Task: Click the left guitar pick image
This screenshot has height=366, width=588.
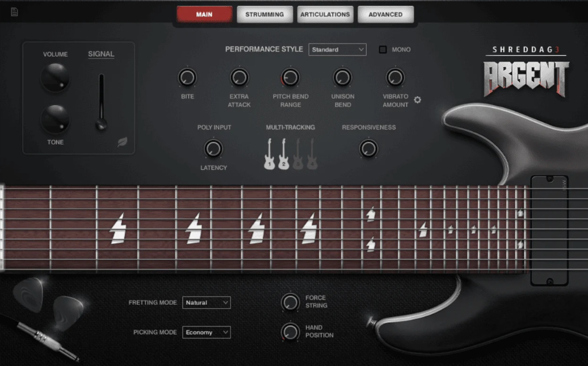Action: coord(28,294)
